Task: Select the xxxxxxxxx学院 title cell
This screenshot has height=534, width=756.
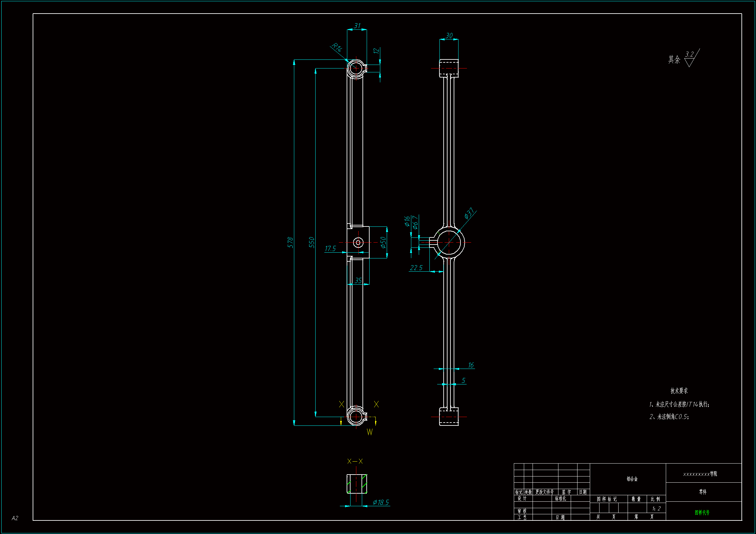Action: pos(700,474)
